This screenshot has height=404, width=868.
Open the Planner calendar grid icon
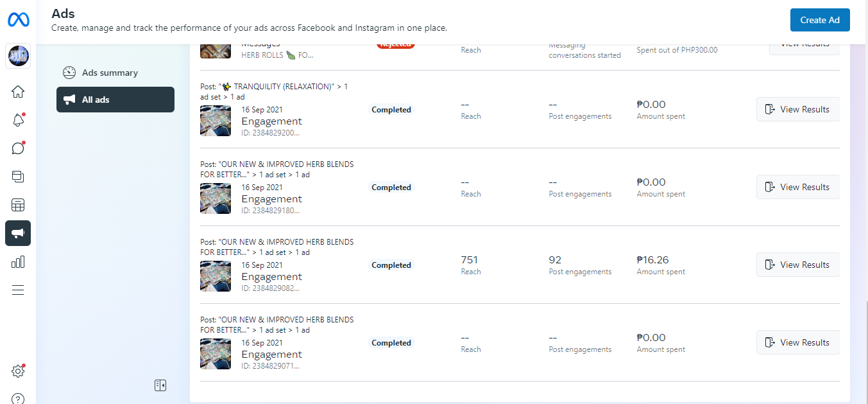tap(18, 206)
